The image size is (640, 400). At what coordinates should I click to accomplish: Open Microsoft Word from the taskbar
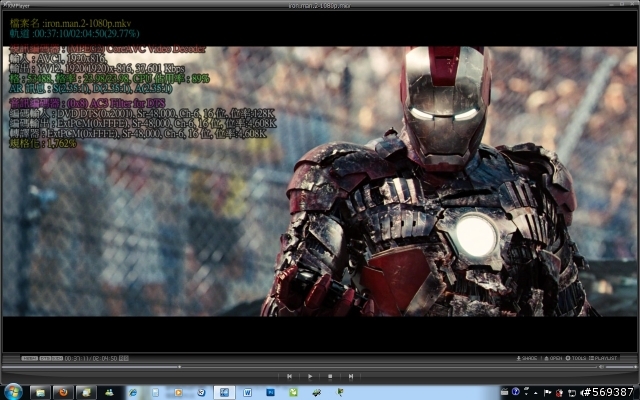pos(247,393)
